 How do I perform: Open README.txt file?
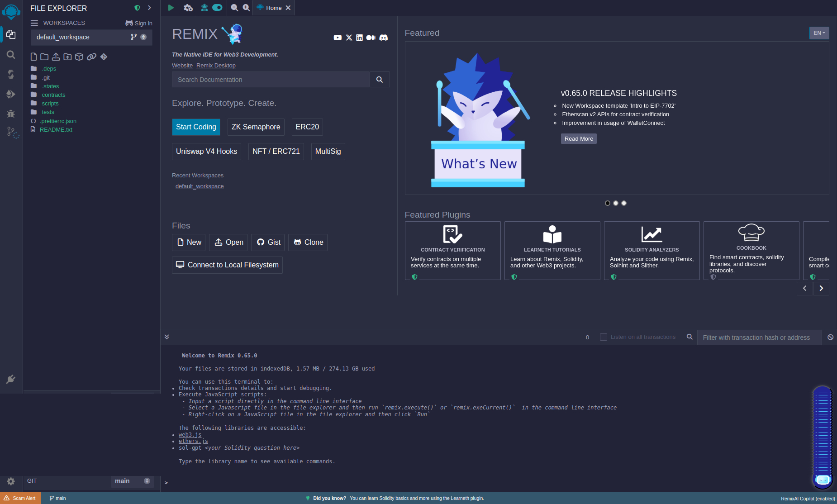click(x=56, y=130)
